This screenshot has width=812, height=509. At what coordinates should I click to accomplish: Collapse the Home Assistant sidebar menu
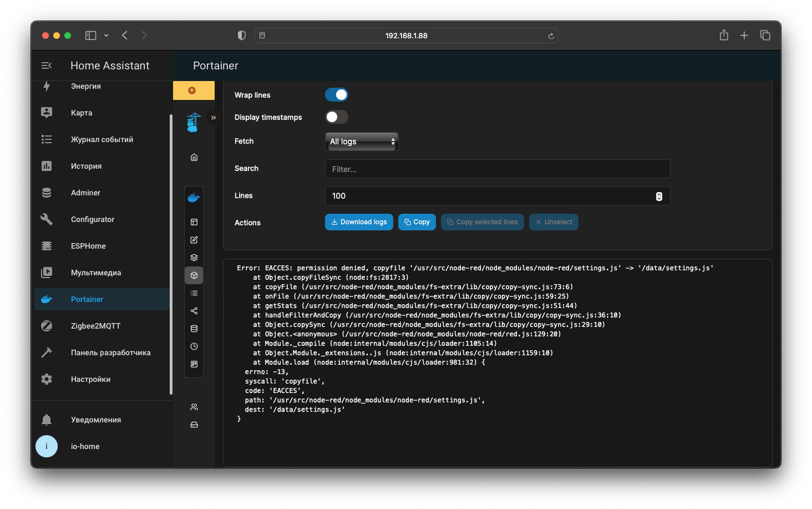(x=47, y=65)
